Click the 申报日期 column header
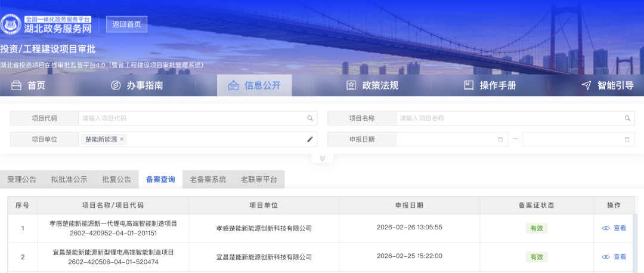The width and height of the screenshot is (644, 273). [409, 205]
